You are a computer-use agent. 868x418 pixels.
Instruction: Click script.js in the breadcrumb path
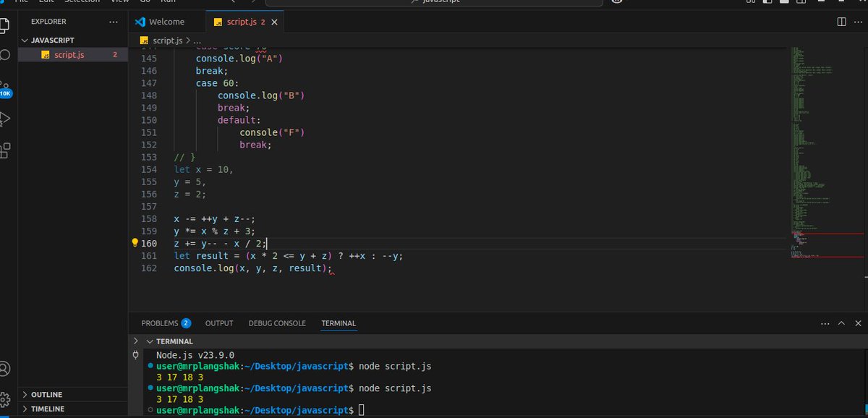tap(168, 40)
